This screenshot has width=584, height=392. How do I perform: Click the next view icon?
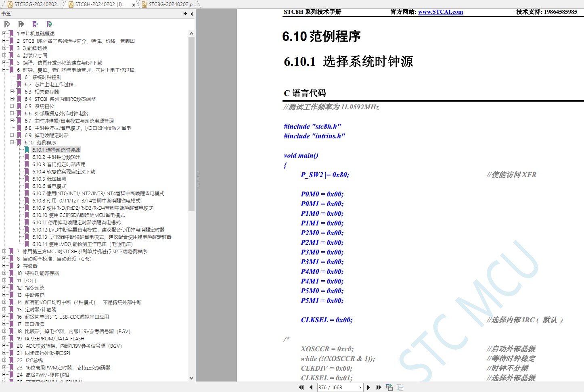click(400, 387)
